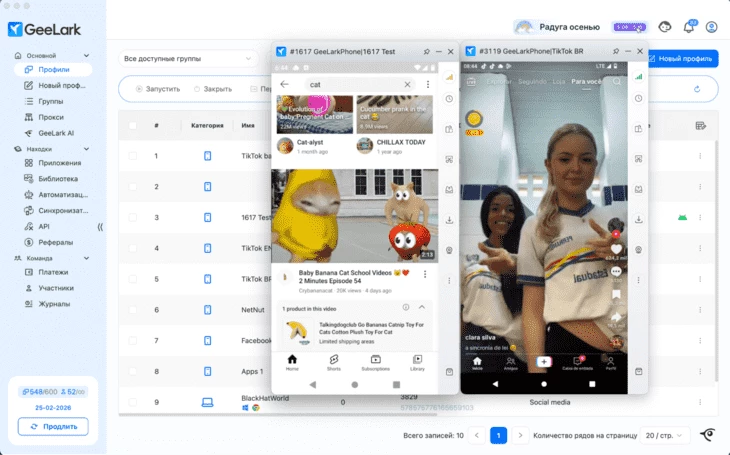Go back in YouTube search
Image resolution: width=730 pixels, height=455 pixels.
284,84
